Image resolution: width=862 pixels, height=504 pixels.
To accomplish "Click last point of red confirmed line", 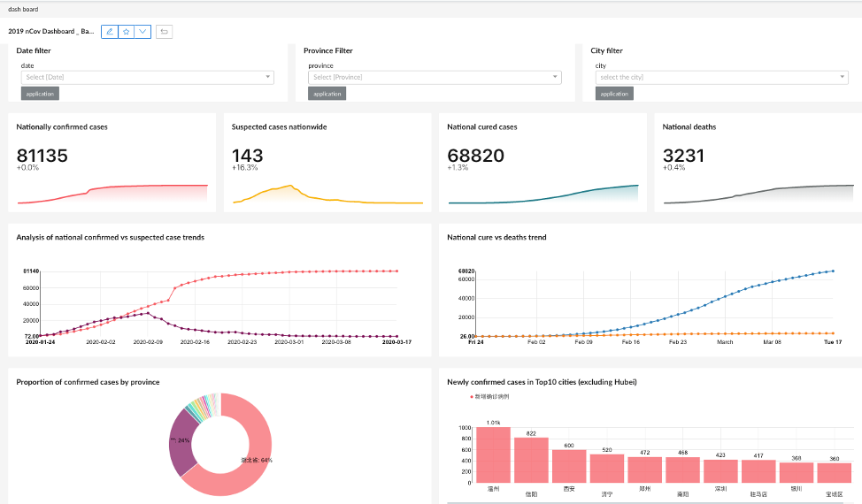I will (x=396, y=271).
